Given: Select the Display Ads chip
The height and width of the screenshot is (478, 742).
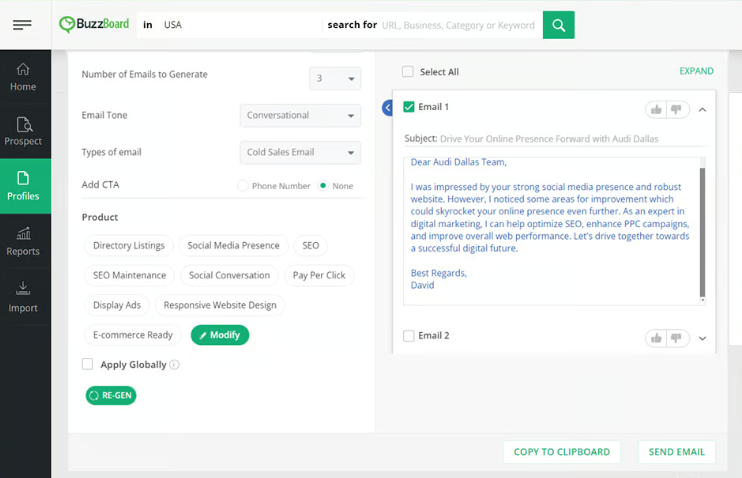Looking at the screenshot, I should (x=117, y=305).
